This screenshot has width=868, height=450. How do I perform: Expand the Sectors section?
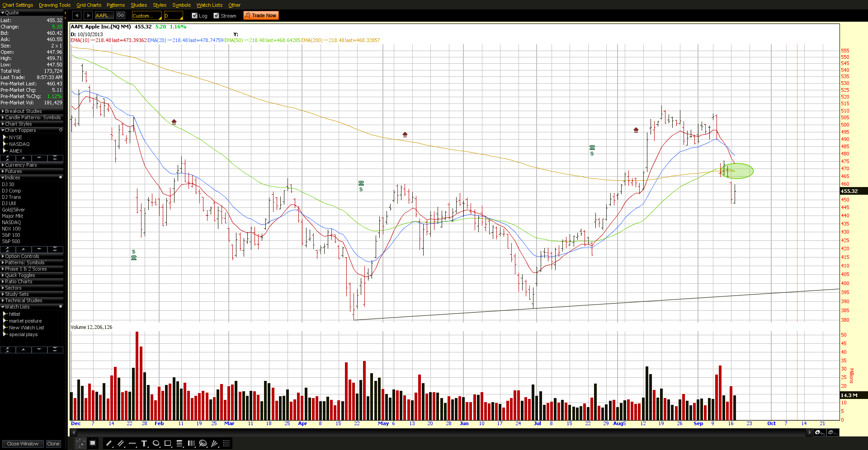pos(32,288)
